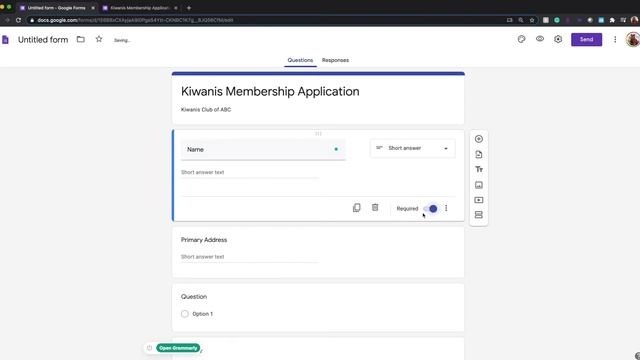Select the untitled Question card title
The image size is (640, 360).
(194, 297)
